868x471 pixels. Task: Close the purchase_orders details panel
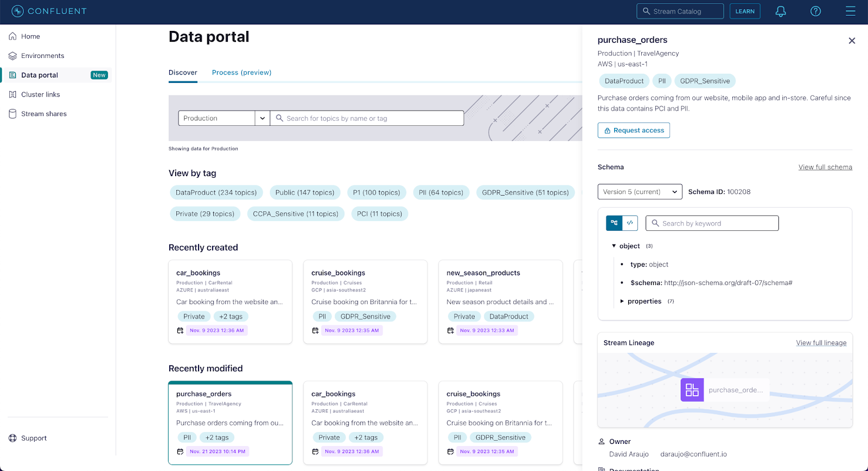(852, 41)
